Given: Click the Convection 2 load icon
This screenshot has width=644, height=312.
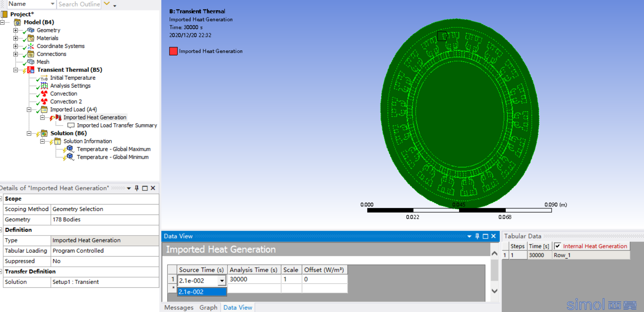Looking at the screenshot, I should (44, 101).
